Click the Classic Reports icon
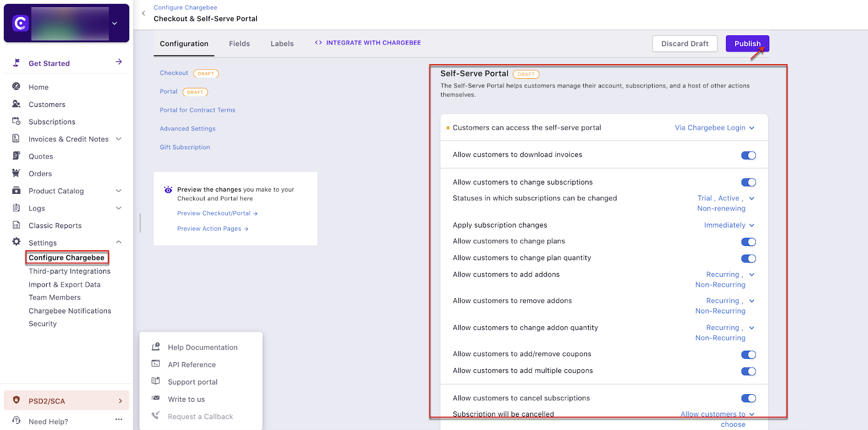 pos(16,225)
